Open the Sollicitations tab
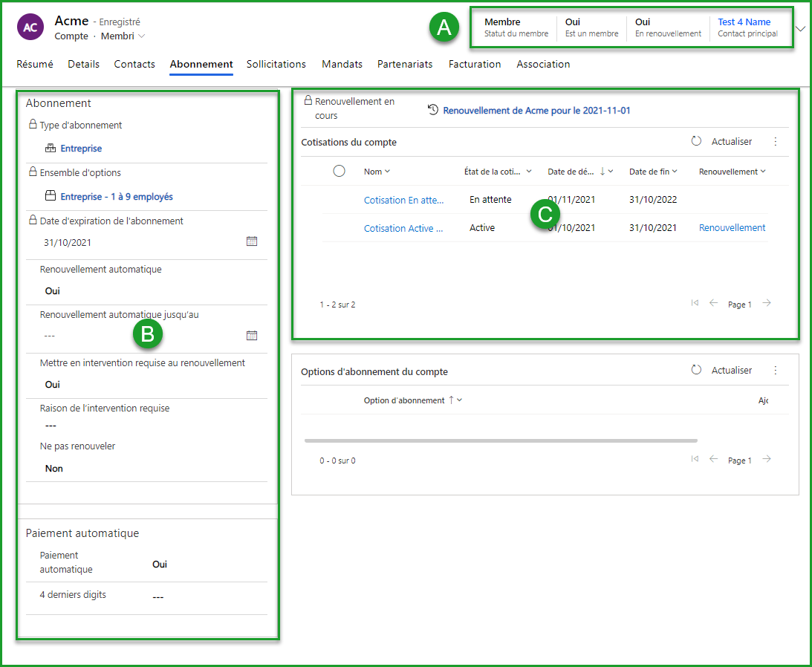The image size is (812, 667). coord(276,64)
